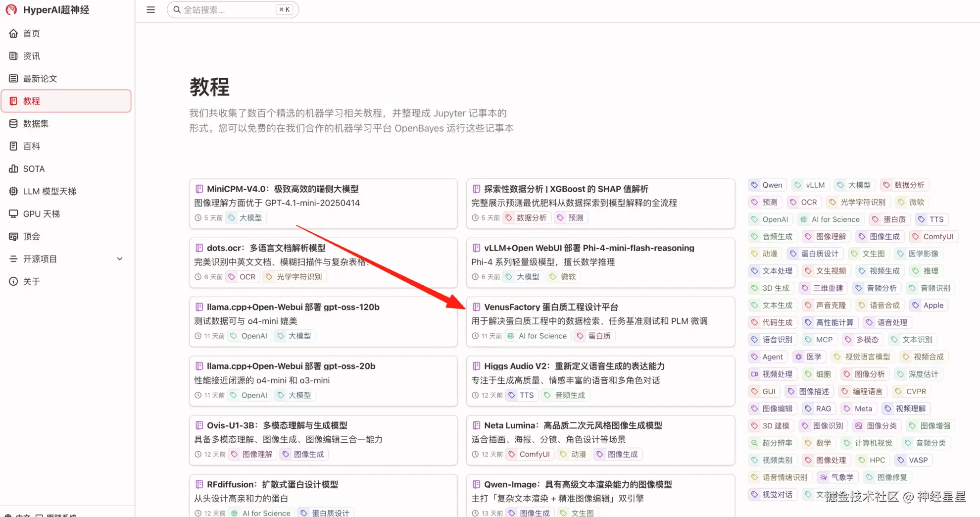
Task: Click the news icon beside 资讯
Action: pyautogui.click(x=13, y=56)
